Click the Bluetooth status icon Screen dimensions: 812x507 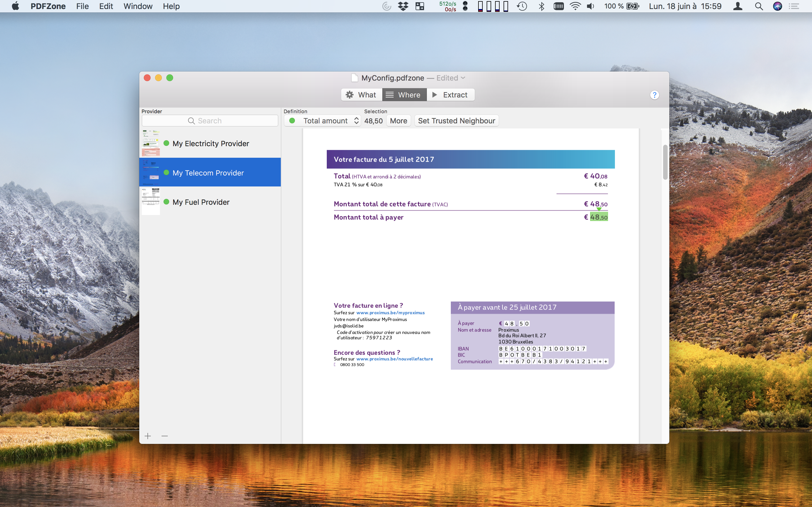pyautogui.click(x=541, y=6)
